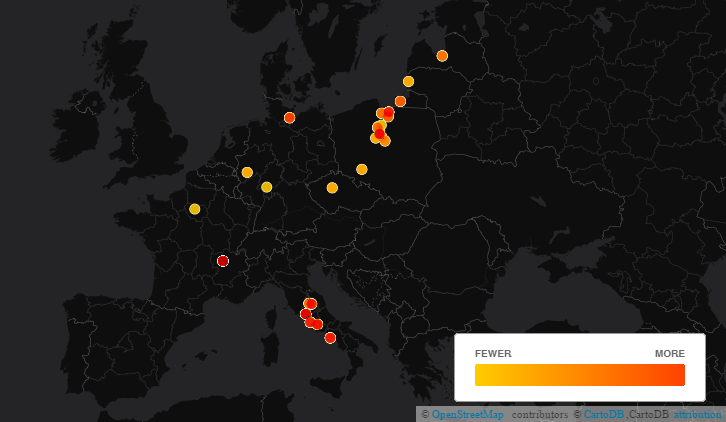Click the 'contributors' text in the footer
This screenshot has width=726, height=422.
click(x=539, y=414)
